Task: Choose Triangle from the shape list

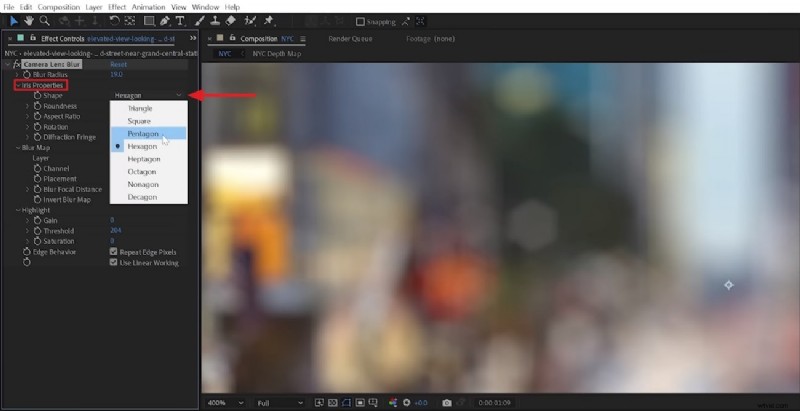Action: [x=148, y=108]
